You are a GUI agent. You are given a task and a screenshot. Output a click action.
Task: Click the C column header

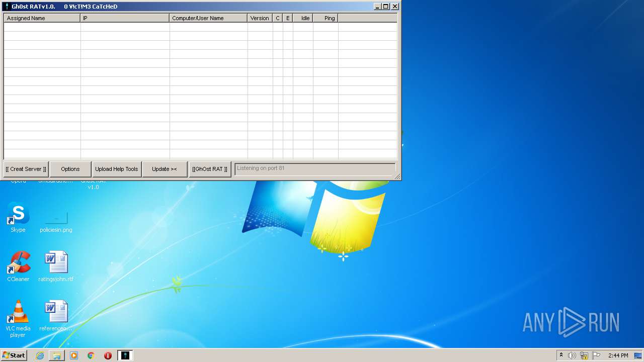coord(278,18)
